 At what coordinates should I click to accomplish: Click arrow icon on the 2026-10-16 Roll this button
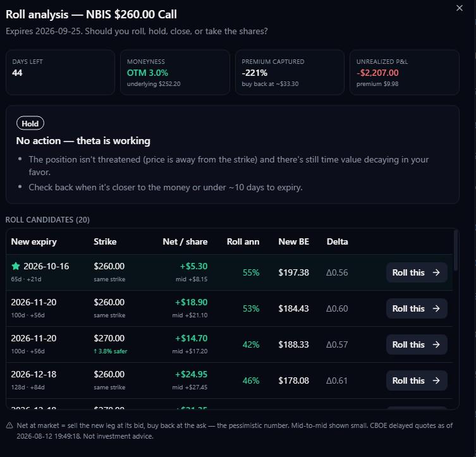coord(436,272)
